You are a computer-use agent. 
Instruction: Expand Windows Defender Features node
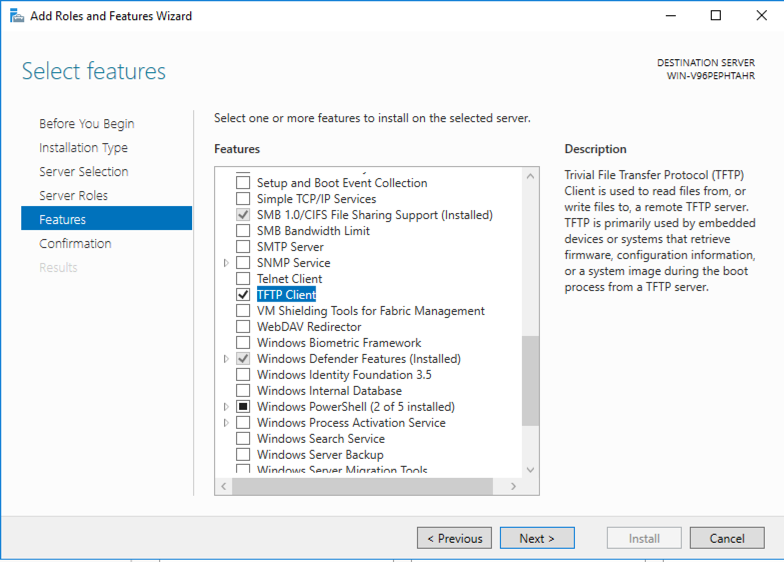[227, 359]
